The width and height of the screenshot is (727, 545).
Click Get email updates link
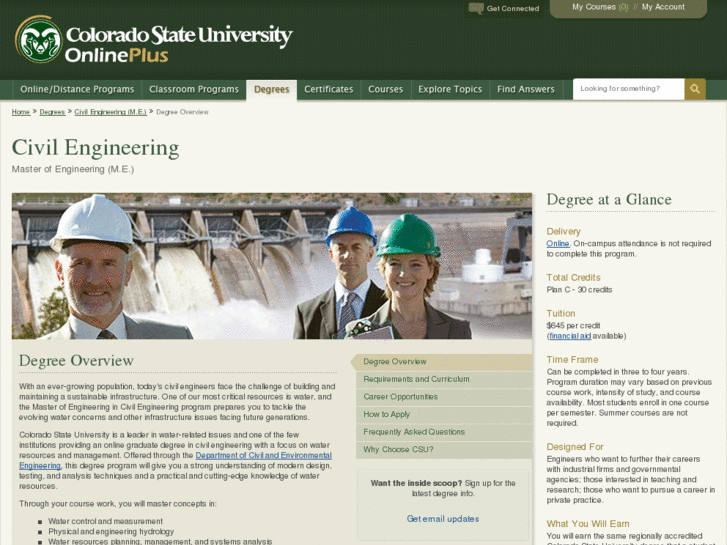click(443, 519)
